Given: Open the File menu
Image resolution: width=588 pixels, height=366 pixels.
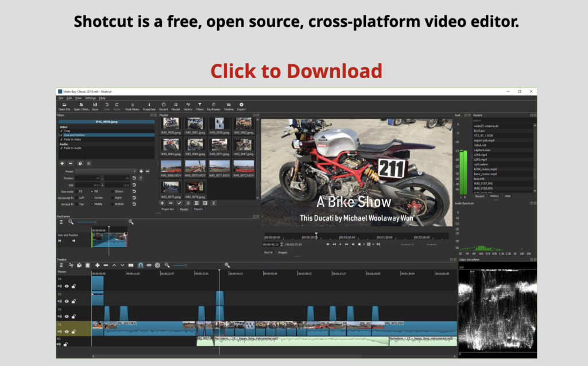Looking at the screenshot, I should click(61, 98).
